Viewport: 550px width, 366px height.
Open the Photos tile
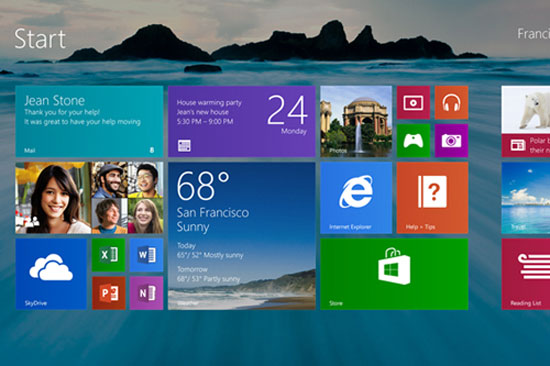pyautogui.click(x=356, y=121)
